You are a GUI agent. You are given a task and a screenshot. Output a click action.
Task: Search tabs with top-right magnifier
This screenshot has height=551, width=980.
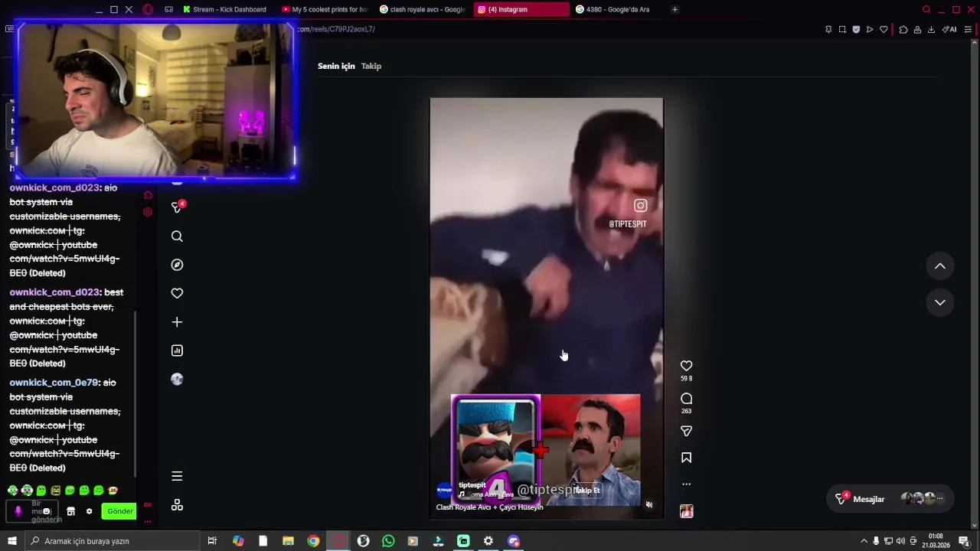(926, 9)
